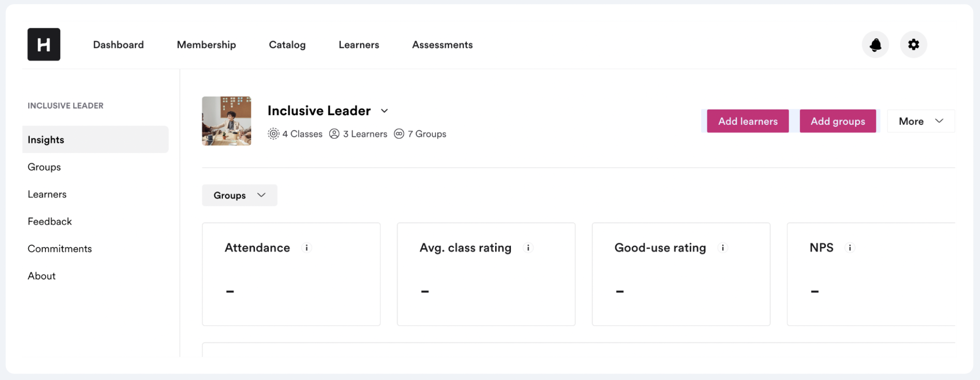Open the notifications bell
The image size is (980, 380).
[875, 45]
